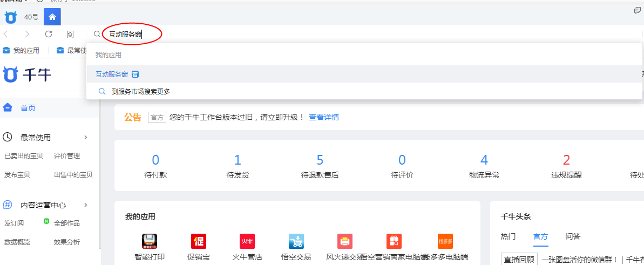This screenshot has width=644, height=265.
Task: Click the sidebar vertical scrollbar
Action: coord(99,175)
